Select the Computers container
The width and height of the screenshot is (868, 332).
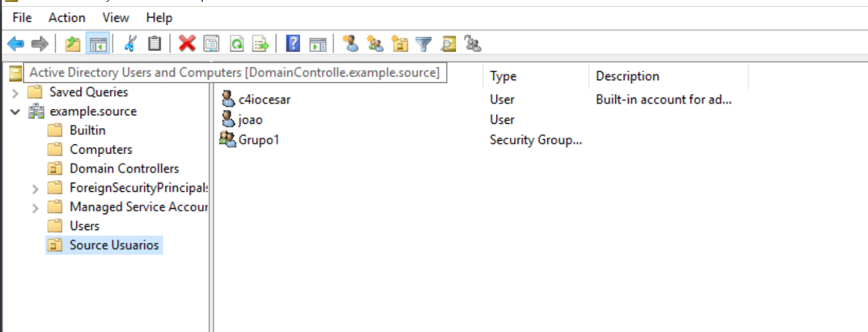point(101,149)
